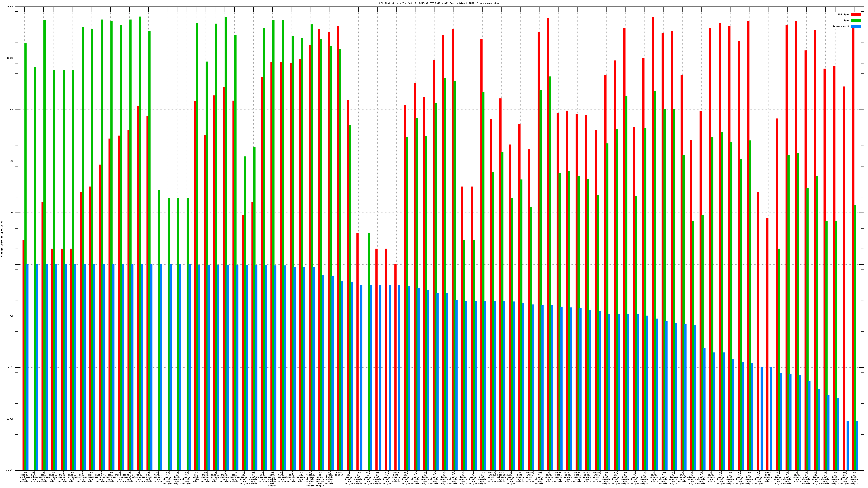This screenshot has height=488, width=868.
Task: Click the 'recent.spam.dnsbl.sorbs.net origin' x-axis label
Action: click(310, 479)
